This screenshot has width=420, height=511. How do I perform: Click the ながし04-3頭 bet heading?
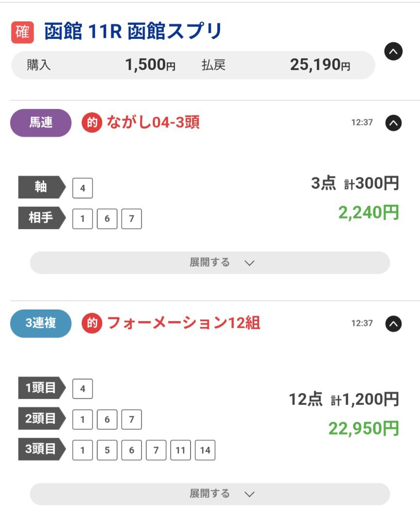point(153,123)
